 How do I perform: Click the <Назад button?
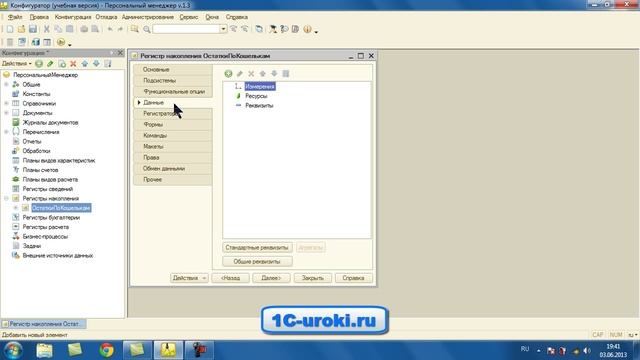[231, 278]
